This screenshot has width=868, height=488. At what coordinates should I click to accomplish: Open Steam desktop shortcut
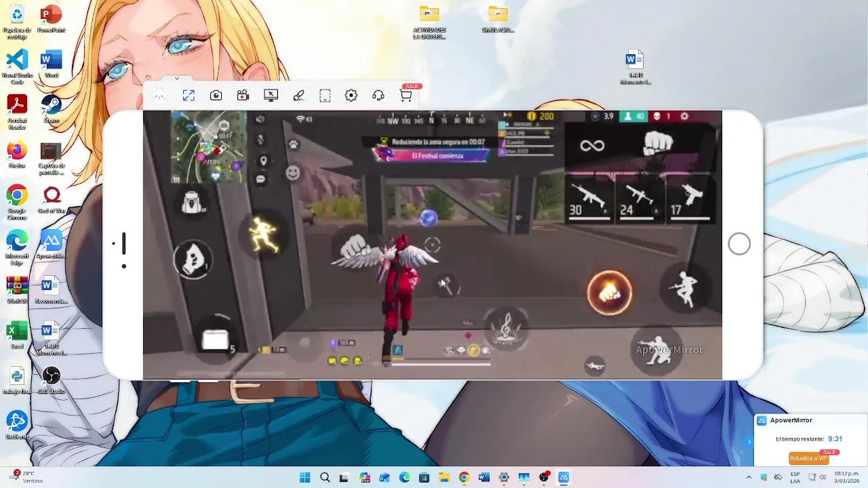[x=51, y=109]
